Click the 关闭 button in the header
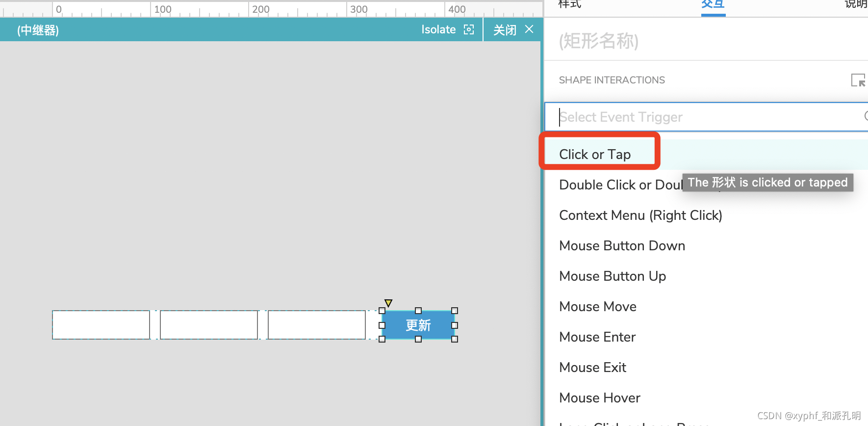This screenshot has height=426, width=868. 505,30
